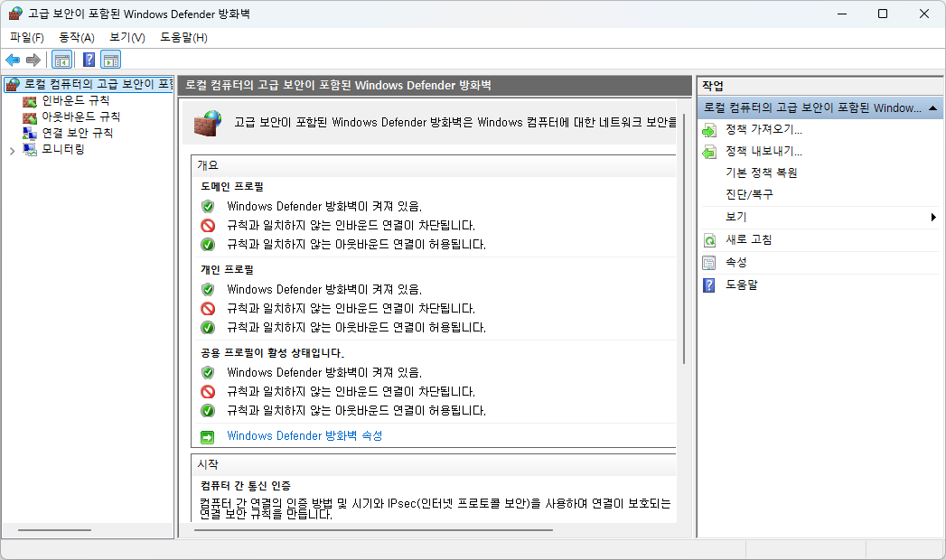Toggle the Action pane toolbar icon
The width and height of the screenshot is (946, 560).
pos(111,60)
